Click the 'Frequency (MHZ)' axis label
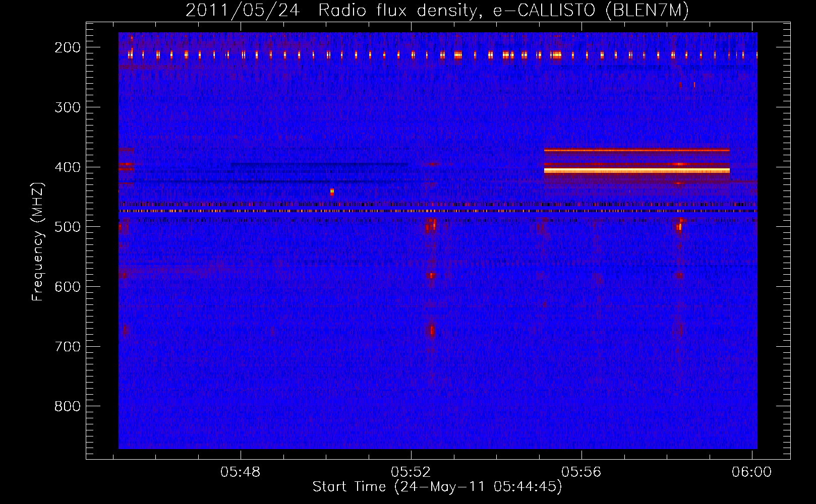The image size is (816, 504). (38, 241)
